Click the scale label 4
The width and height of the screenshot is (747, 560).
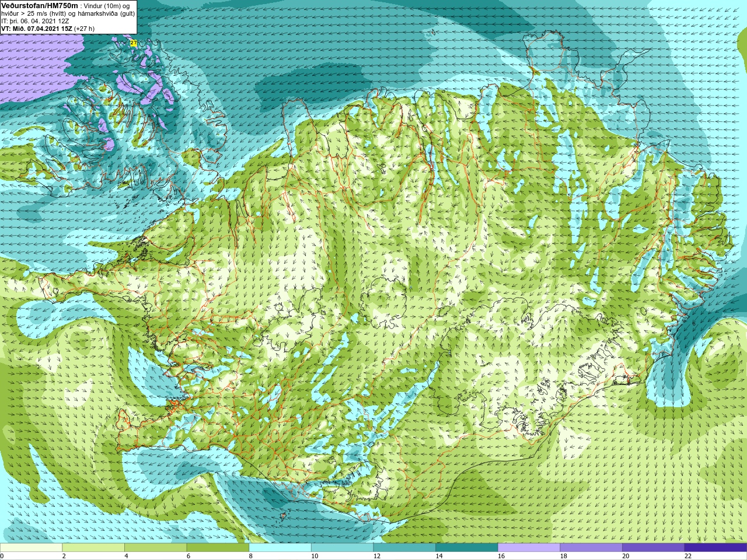tap(126, 556)
